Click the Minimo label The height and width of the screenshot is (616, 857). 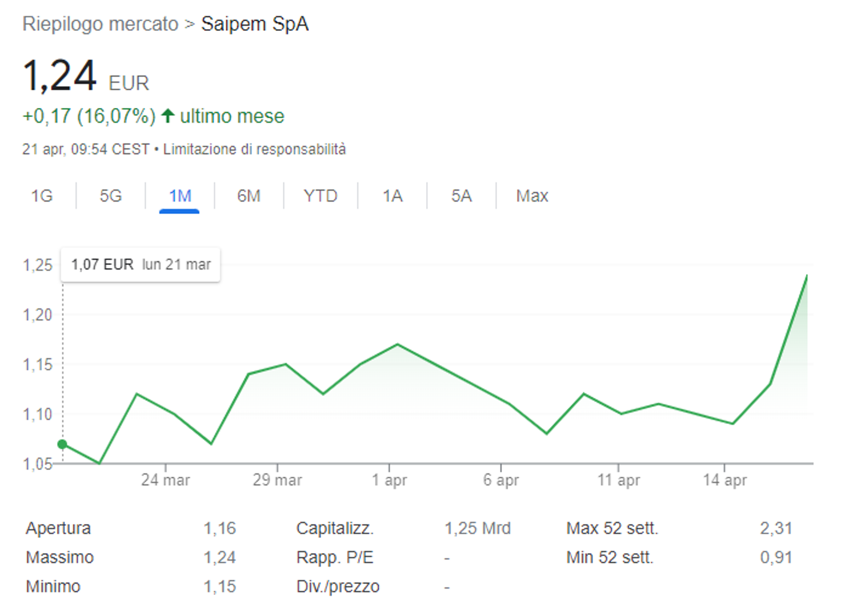point(53,586)
